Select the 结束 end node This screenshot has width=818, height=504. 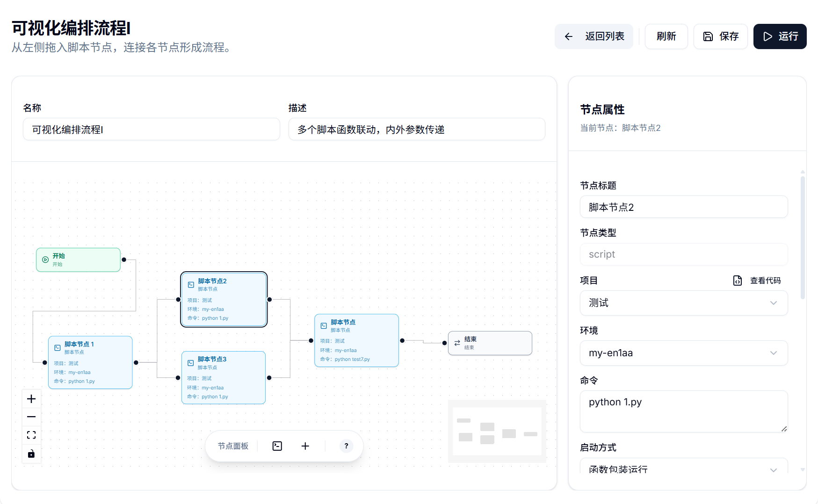click(x=490, y=343)
